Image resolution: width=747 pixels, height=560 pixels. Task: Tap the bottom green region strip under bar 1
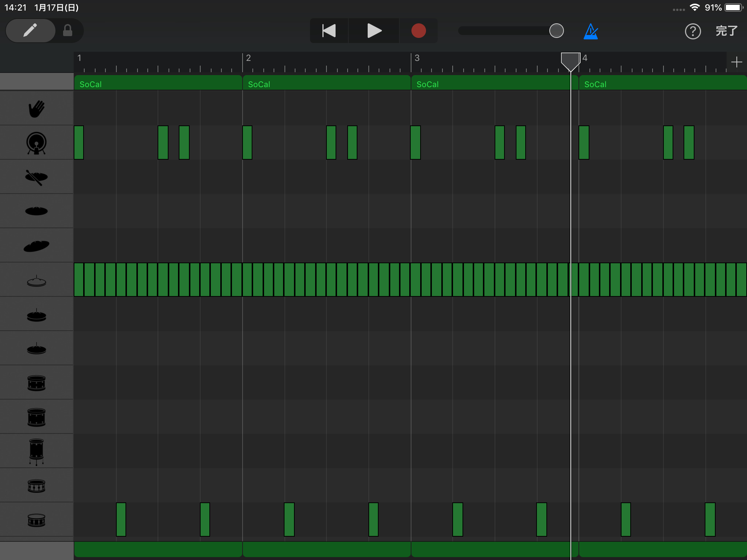(158, 549)
